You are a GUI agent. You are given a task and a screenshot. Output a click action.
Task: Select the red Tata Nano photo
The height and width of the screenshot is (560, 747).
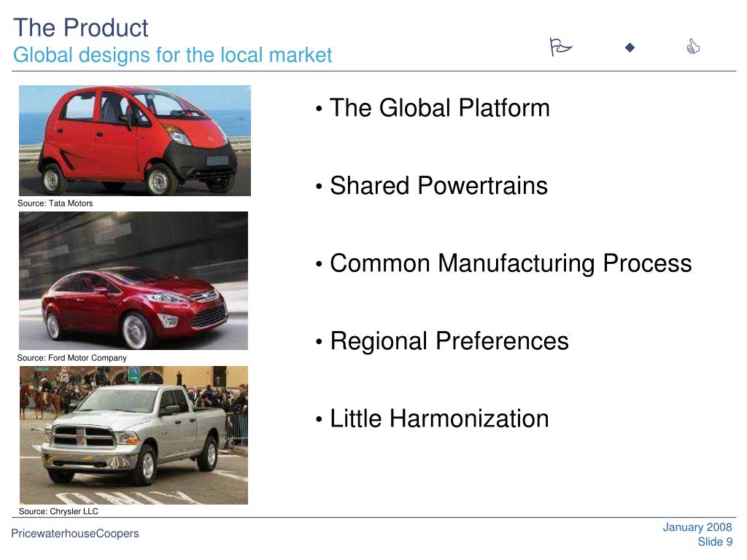135,141
